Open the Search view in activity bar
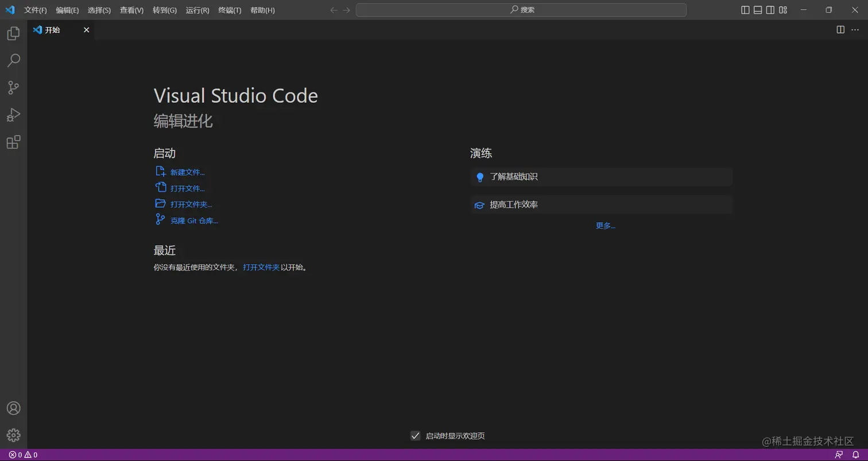 tap(13, 60)
